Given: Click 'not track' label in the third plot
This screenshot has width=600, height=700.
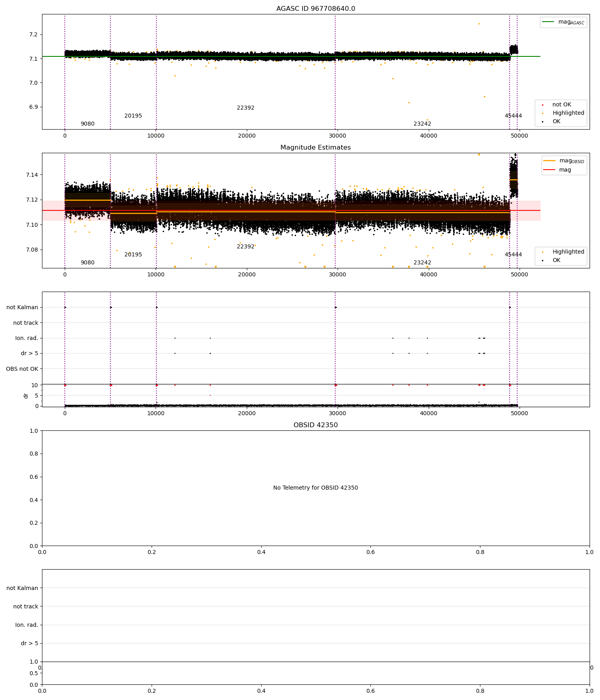Looking at the screenshot, I should [26, 323].
